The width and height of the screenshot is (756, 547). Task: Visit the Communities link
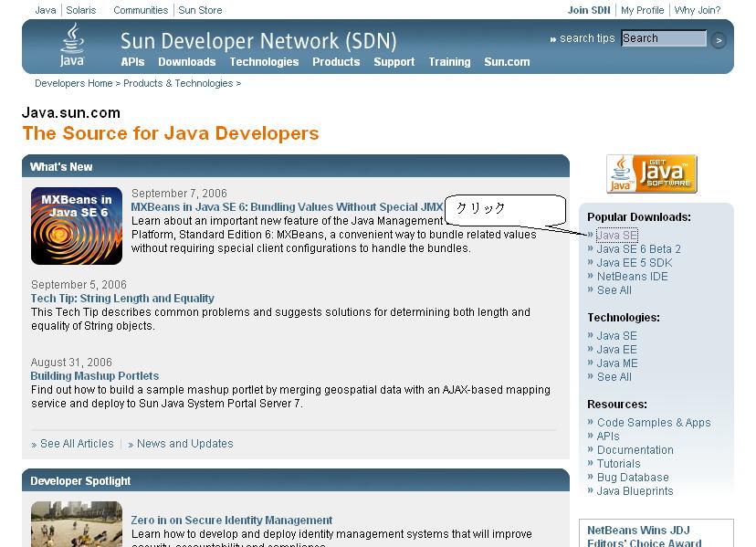tap(141, 10)
